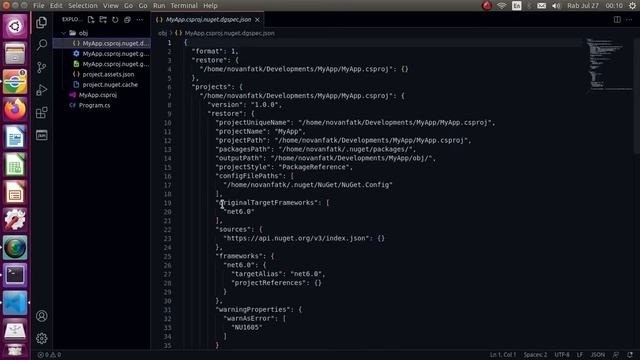Open the Explorer view in activity bar
Image resolution: width=640 pixels, height=360 pixels.
(42, 22)
